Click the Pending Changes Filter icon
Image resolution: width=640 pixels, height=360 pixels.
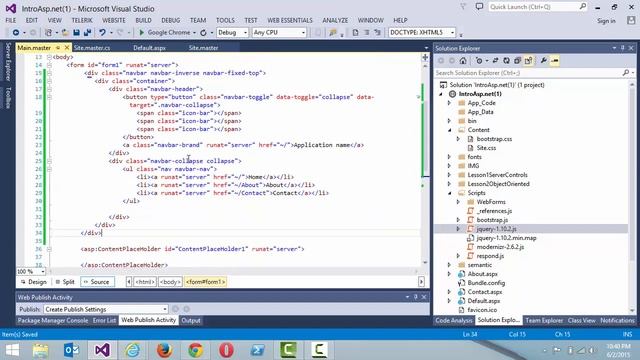479,61
